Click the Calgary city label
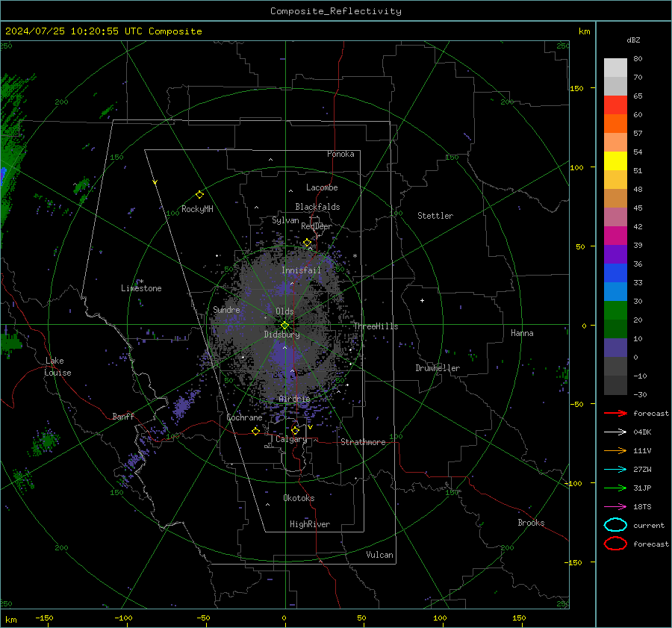This screenshot has width=672, height=628. pos(291,439)
